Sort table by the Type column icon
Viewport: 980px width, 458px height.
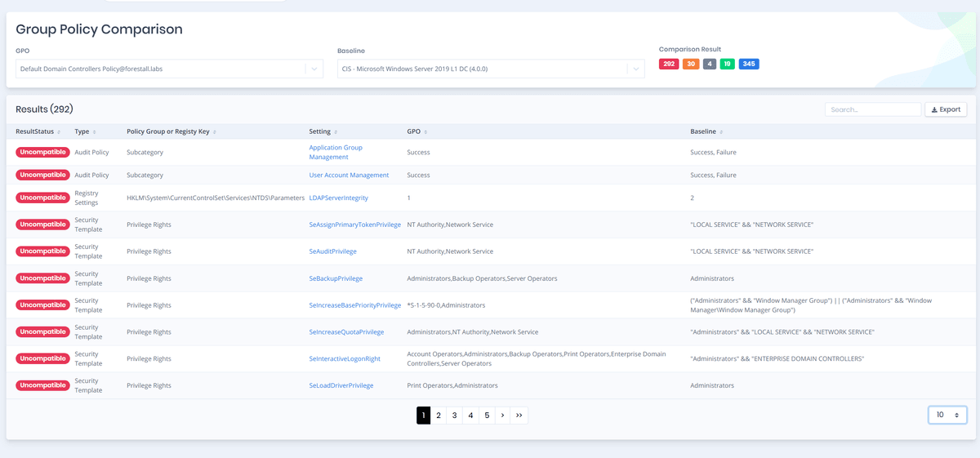click(x=95, y=131)
